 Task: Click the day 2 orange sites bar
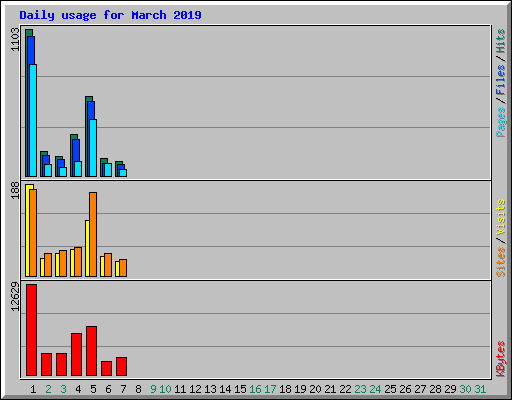point(48,265)
